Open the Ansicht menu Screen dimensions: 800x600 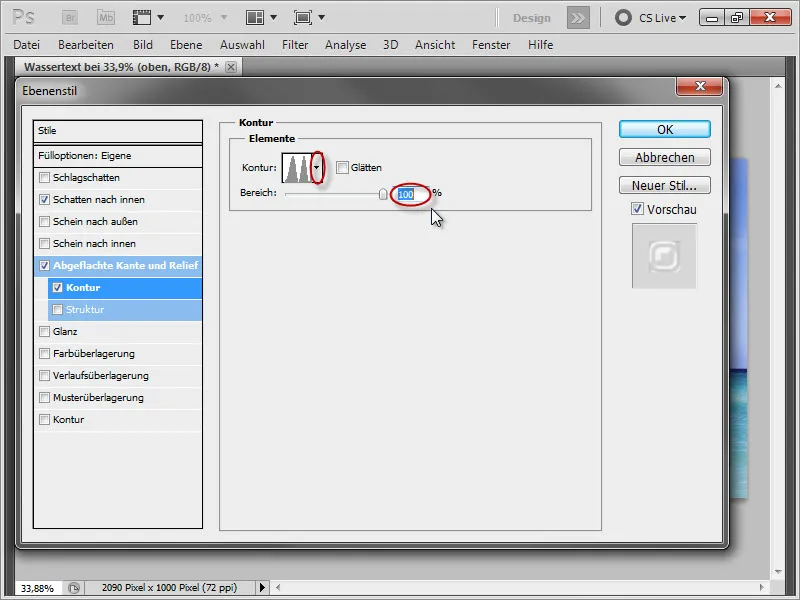[435, 45]
